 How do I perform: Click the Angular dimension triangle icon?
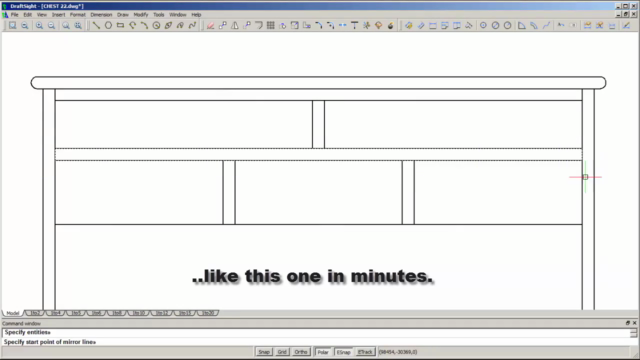coord(522,25)
